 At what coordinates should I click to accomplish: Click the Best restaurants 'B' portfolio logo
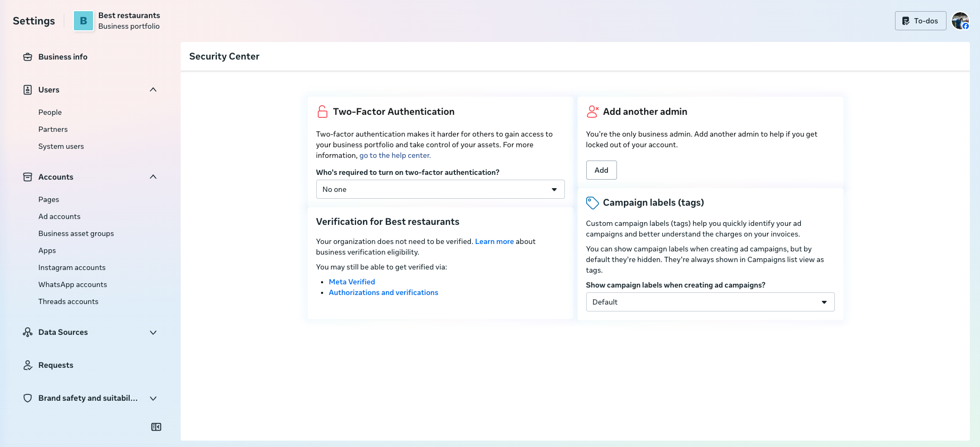pos(83,21)
